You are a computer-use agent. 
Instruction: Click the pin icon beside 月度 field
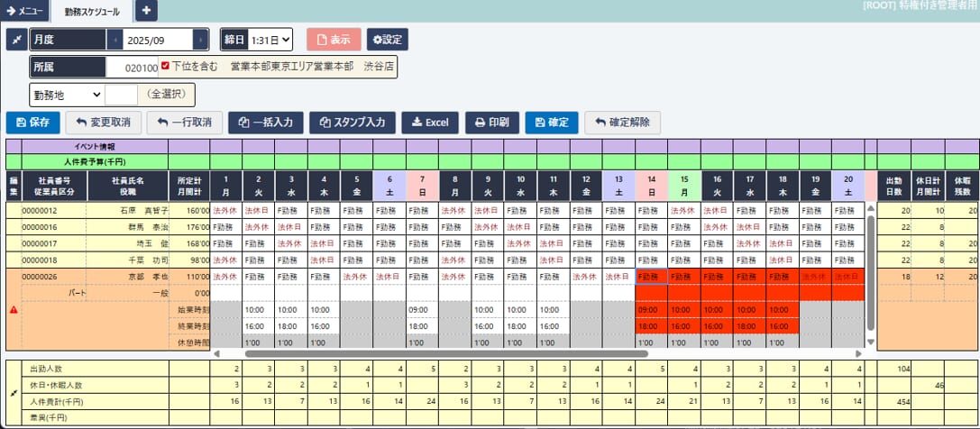[17, 40]
